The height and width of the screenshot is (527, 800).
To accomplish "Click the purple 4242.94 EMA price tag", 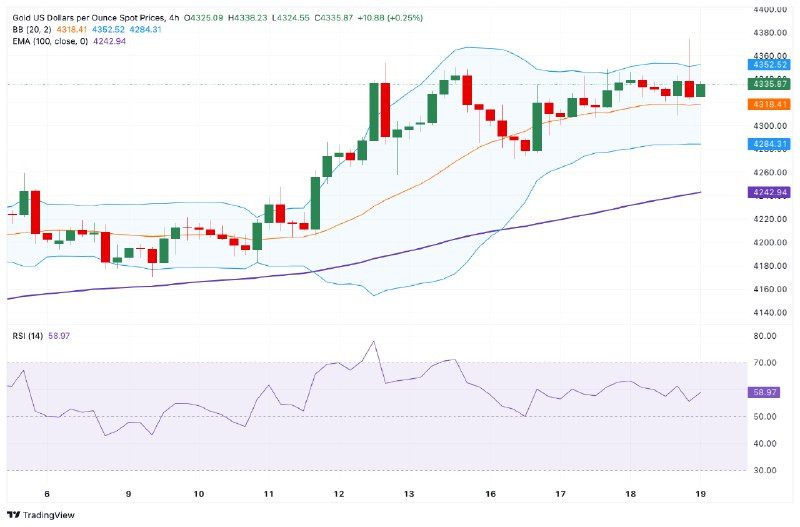I will (x=769, y=192).
